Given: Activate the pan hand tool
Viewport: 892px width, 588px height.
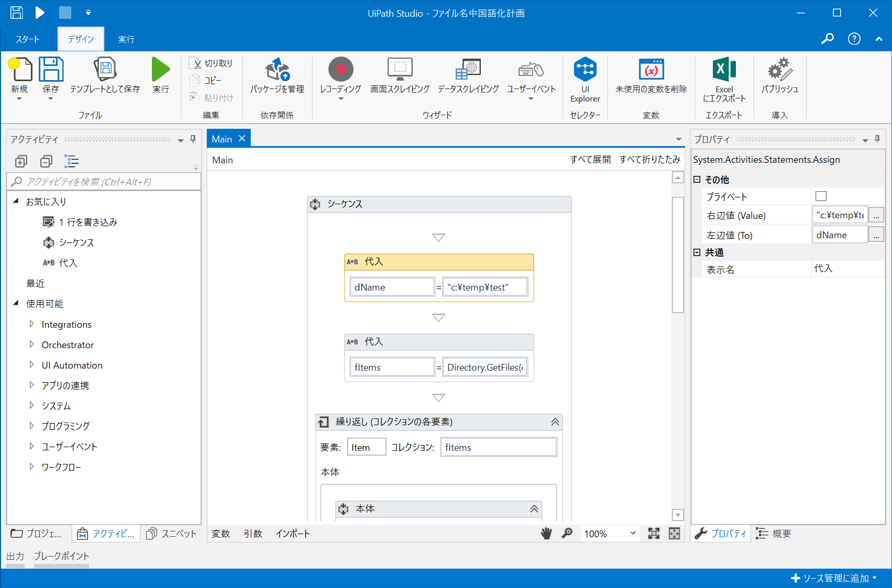Looking at the screenshot, I should (x=546, y=534).
